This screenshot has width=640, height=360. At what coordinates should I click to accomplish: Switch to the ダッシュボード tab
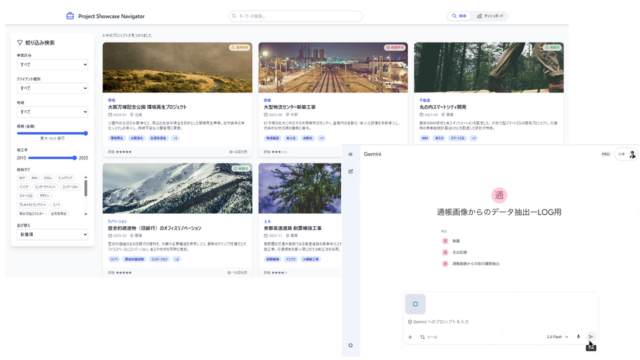(490, 16)
